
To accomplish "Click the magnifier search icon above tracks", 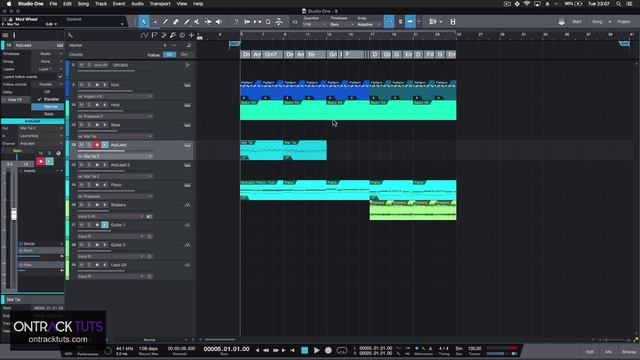I will pos(70,36).
